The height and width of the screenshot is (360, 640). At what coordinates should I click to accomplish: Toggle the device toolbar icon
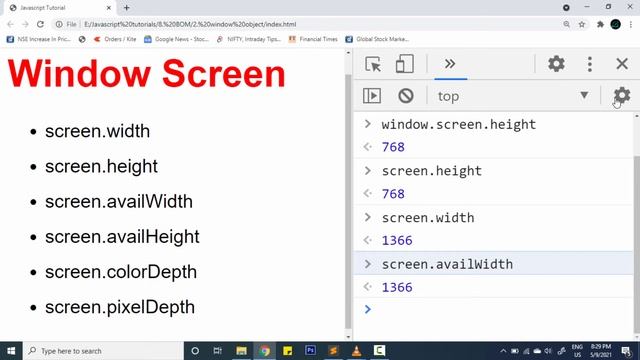(404, 64)
